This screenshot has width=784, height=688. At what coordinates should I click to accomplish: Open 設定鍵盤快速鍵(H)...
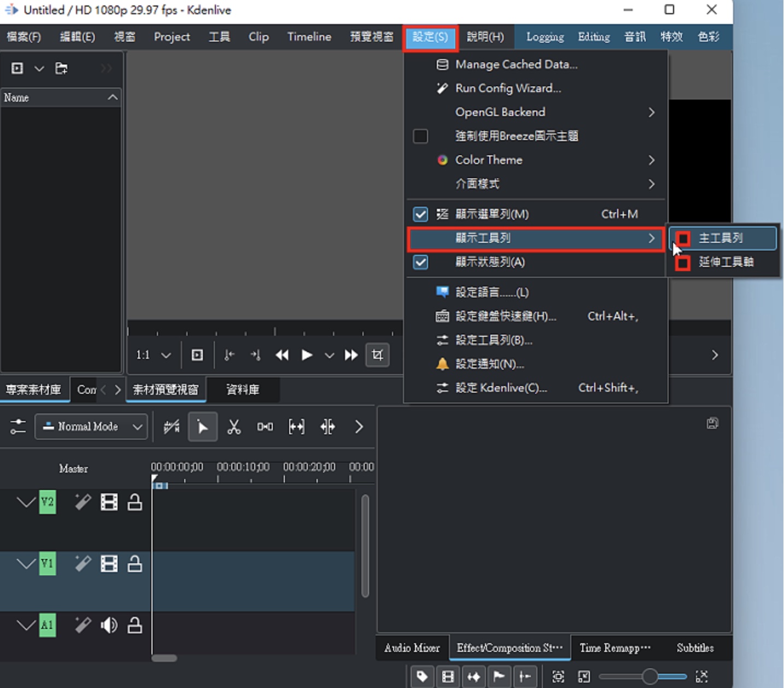click(x=536, y=317)
